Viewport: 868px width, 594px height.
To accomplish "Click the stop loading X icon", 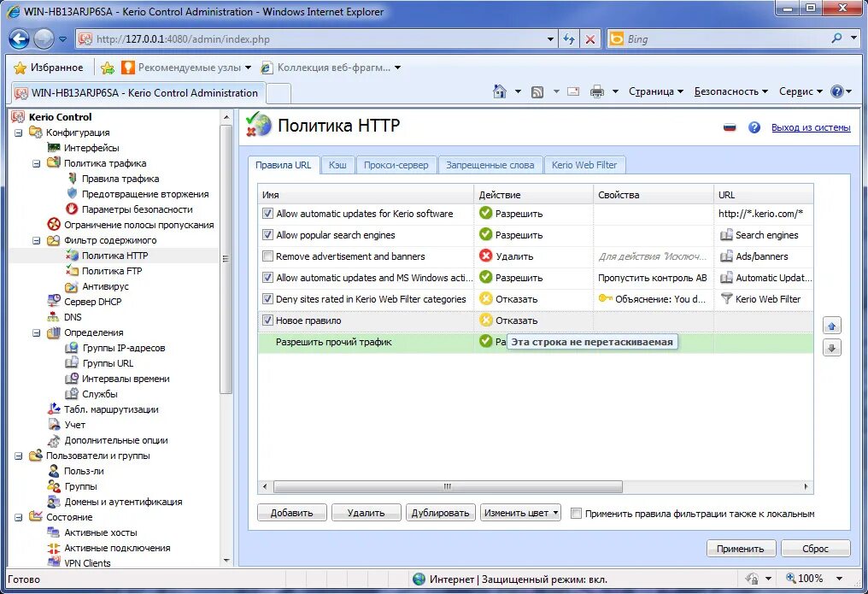I will (590, 38).
